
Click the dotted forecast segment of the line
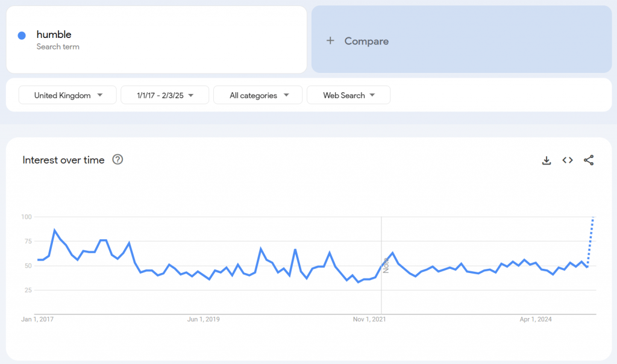tap(591, 241)
